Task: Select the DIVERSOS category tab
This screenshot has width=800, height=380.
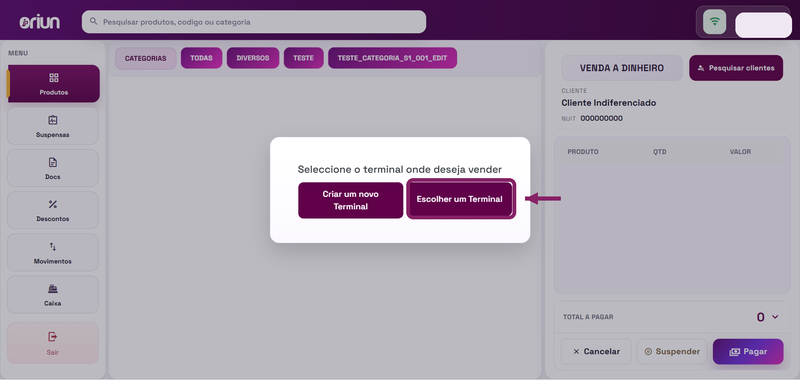Action: pyautogui.click(x=253, y=58)
